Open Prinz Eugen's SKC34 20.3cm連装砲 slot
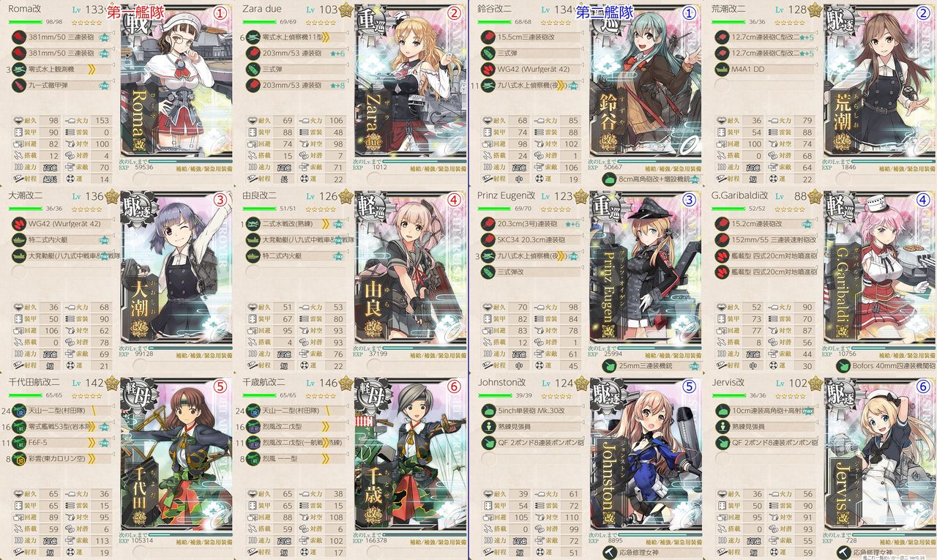Screen dimensions: 937x560 tap(530, 240)
